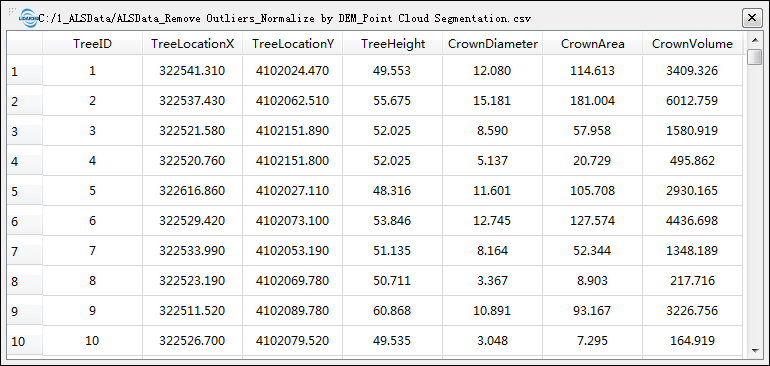The image size is (770, 366).
Task: Select CrownArea cell 127.574
Action: (x=592, y=221)
